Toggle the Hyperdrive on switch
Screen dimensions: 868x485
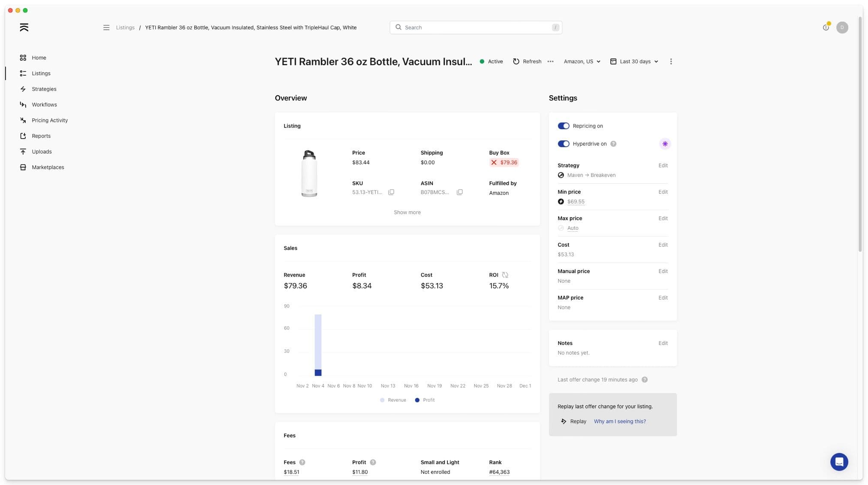[564, 144]
